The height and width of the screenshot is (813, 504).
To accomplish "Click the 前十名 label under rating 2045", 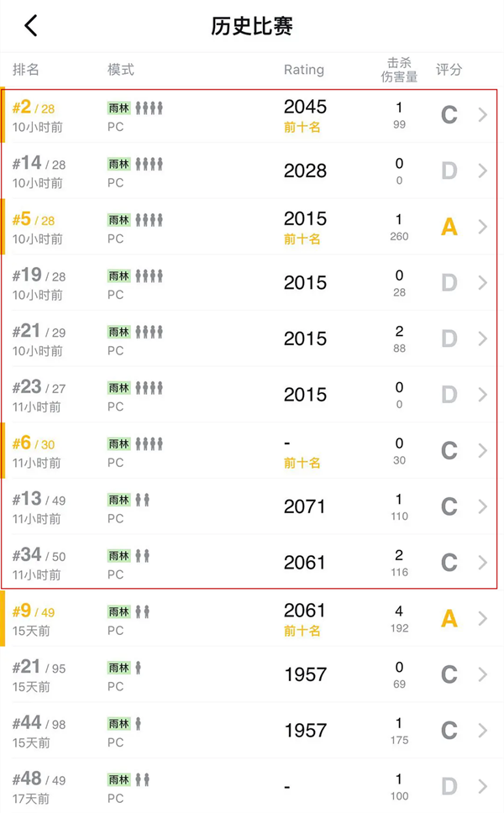I will coord(302,128).
